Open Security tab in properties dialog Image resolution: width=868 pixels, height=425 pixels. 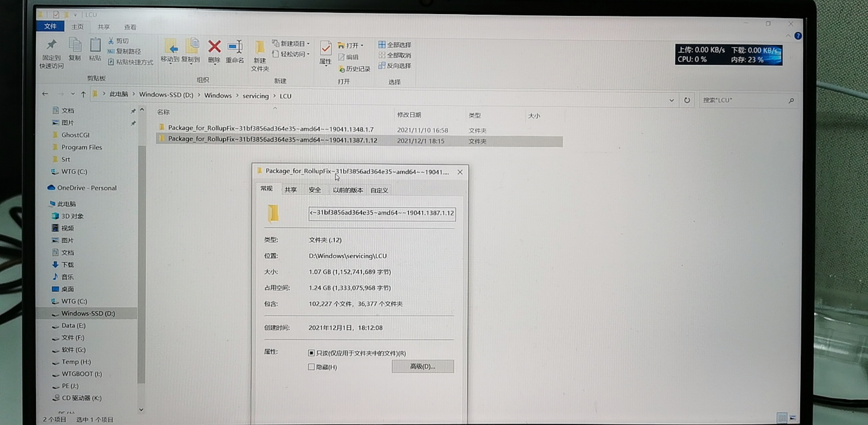pyautogui.click(x=314, y=190)
